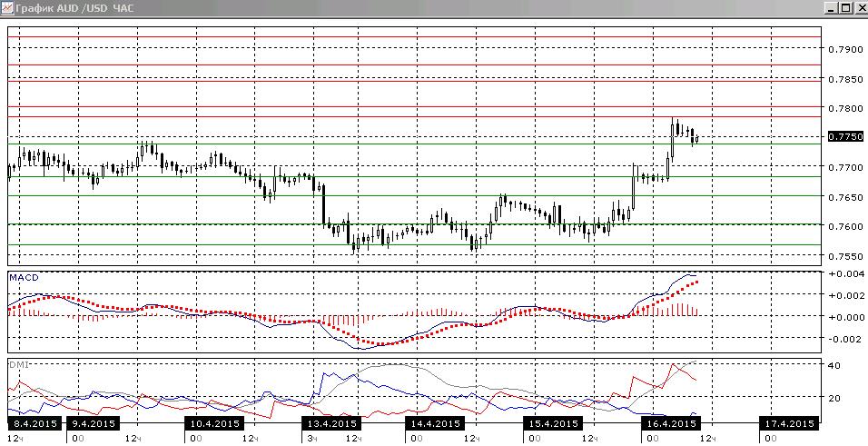Select the 13.4.2015 date marker
The width and height of the screenshot is (868, 446).
(331, 423)
